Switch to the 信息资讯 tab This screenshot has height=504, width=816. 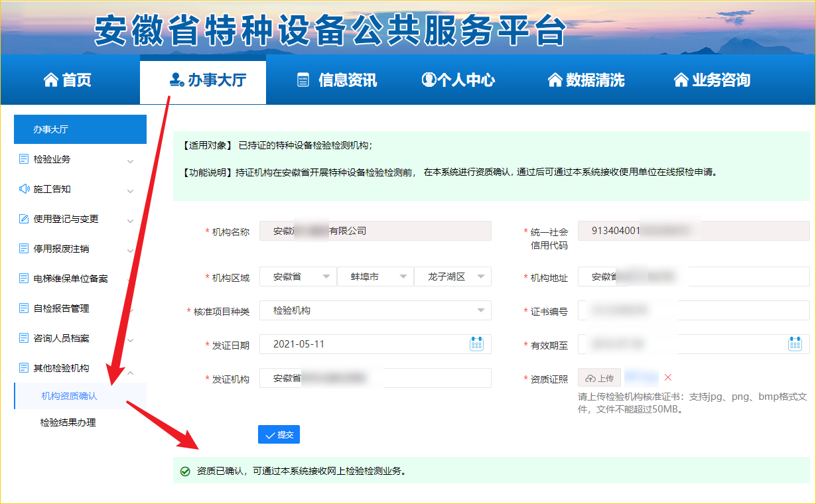coord(337,80)
